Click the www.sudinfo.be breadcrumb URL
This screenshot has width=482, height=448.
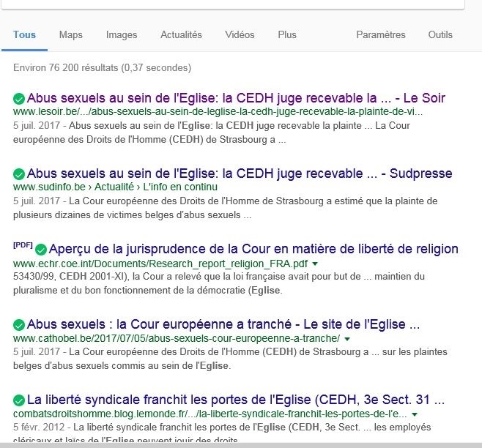tap(115, 187)
